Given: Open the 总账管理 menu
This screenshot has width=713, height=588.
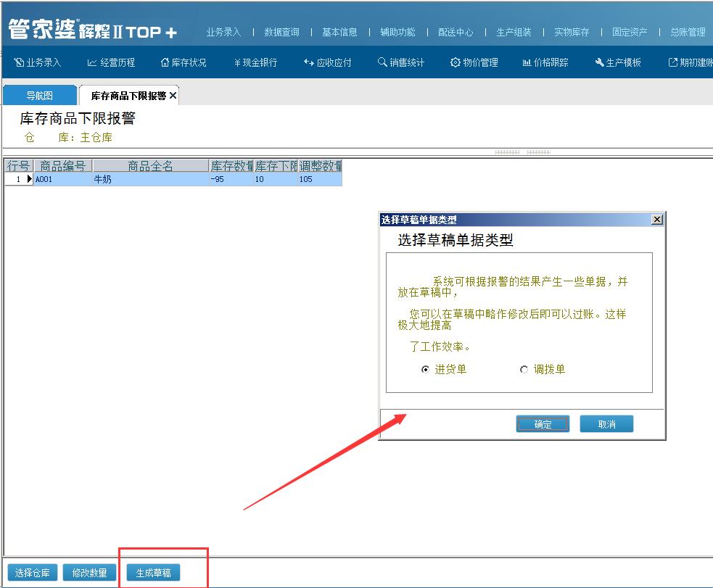Looking at the screenshot, I should coord(688,32).
